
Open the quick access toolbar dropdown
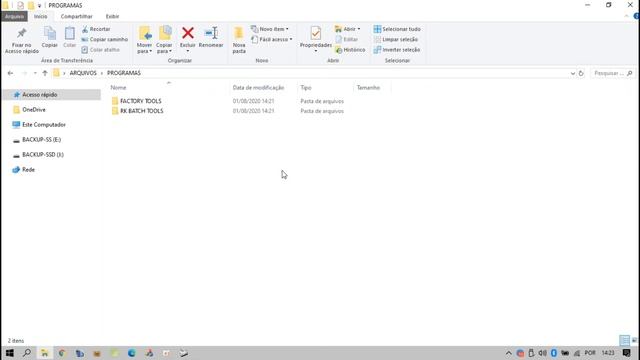click(x=40, y=5)
